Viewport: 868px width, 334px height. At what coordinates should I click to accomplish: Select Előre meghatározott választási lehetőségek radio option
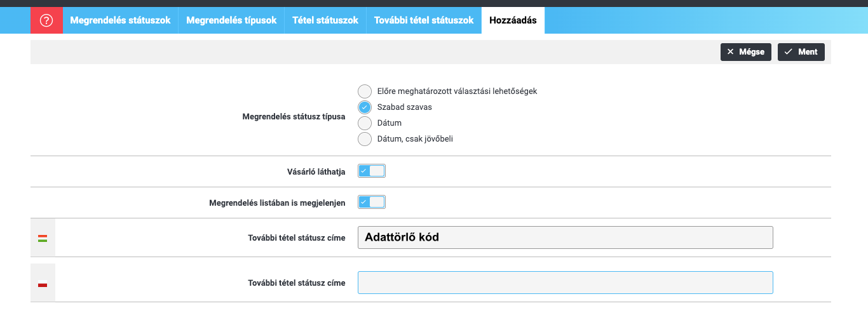tap(365, 91)
